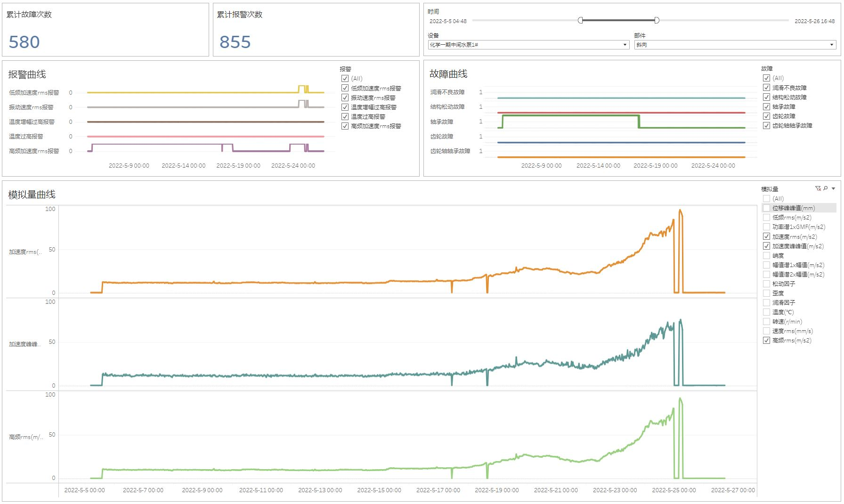
Task: Clear the 模拟量 filter using the funnel icon
Action: (x=818, y=188)
